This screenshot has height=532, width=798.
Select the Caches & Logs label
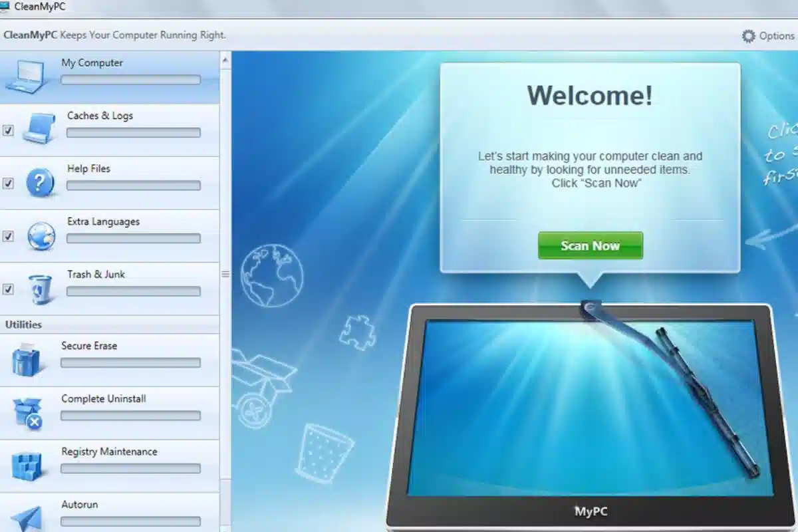click(100, 116)
